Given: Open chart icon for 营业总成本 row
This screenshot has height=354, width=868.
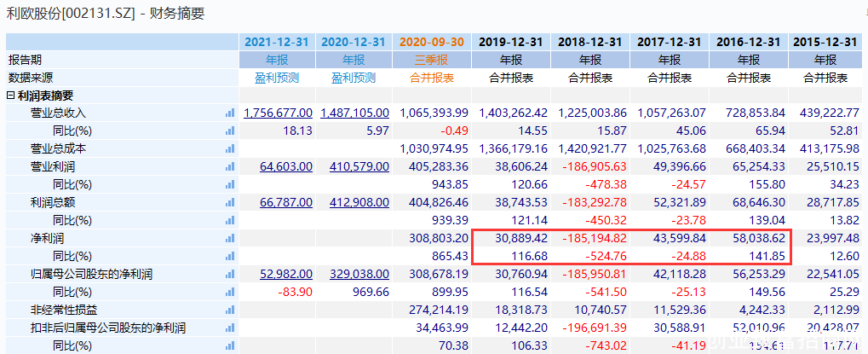Looking at the screenshot, I should pyautogui.click(x=230, y=149).
